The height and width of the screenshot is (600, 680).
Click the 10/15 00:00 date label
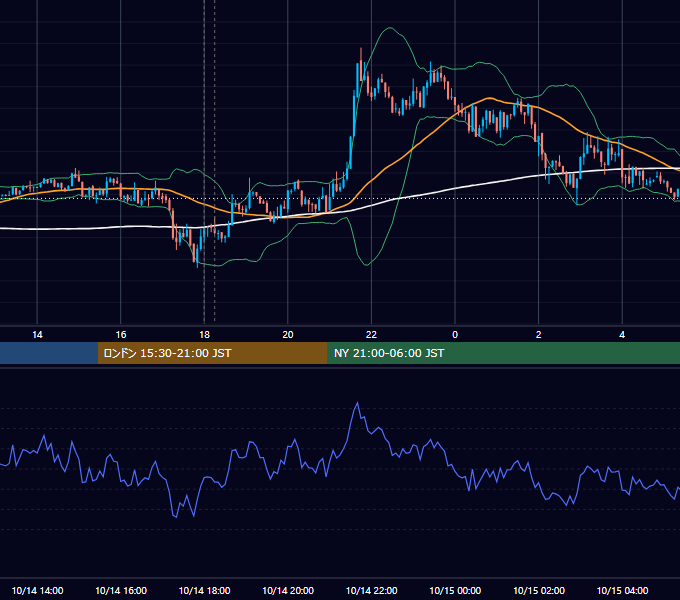[455, 591]
